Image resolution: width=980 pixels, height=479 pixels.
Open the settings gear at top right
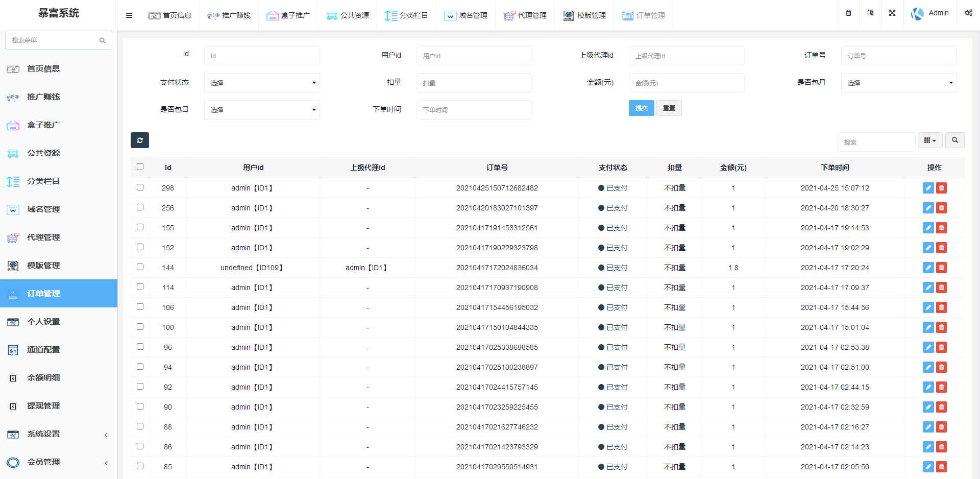click(x=968, y=13)
